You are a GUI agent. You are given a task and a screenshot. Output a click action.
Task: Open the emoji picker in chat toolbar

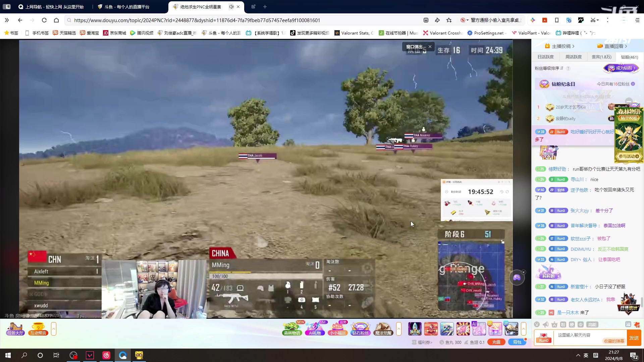coord(537,324)
